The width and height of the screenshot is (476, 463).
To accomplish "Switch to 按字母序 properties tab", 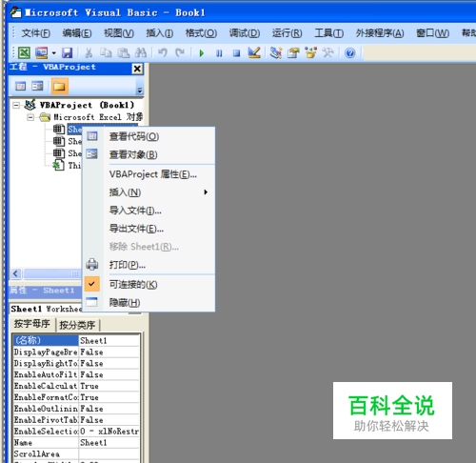I will tap(32, 324).
